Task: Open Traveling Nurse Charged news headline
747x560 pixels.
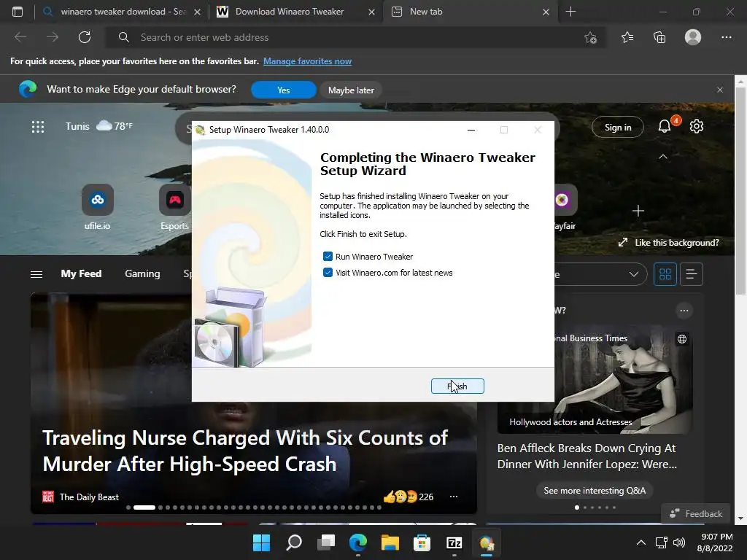Action: click(x=245, y=451)
